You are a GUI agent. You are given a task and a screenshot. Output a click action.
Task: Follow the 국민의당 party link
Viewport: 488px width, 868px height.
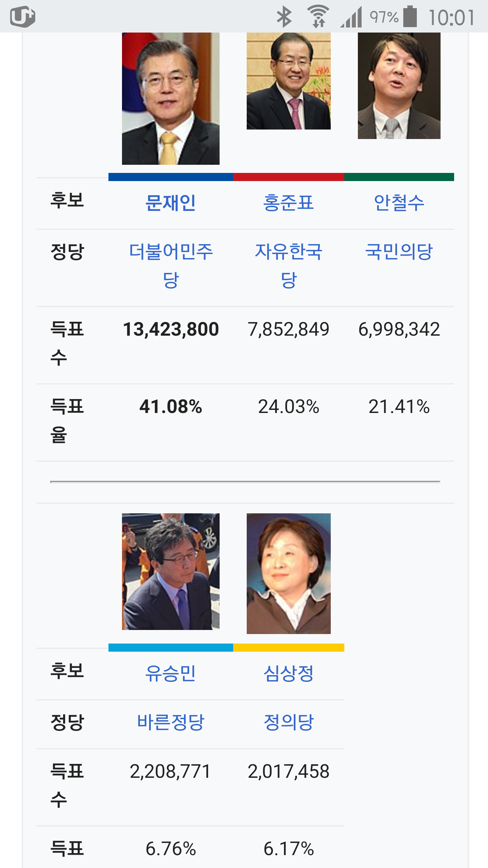pyautogui.click(x=399, y=252)
